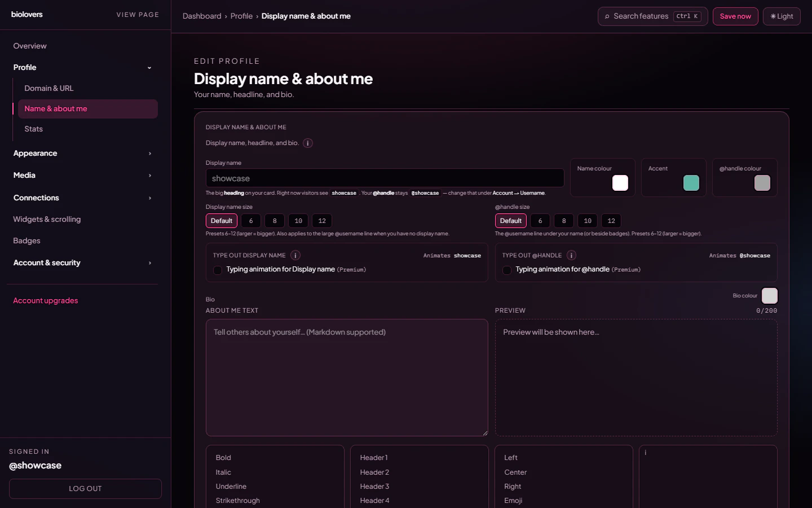
Task: Open info tooltip beside "Display name, headline, and bio"
Action: point(307,143)
